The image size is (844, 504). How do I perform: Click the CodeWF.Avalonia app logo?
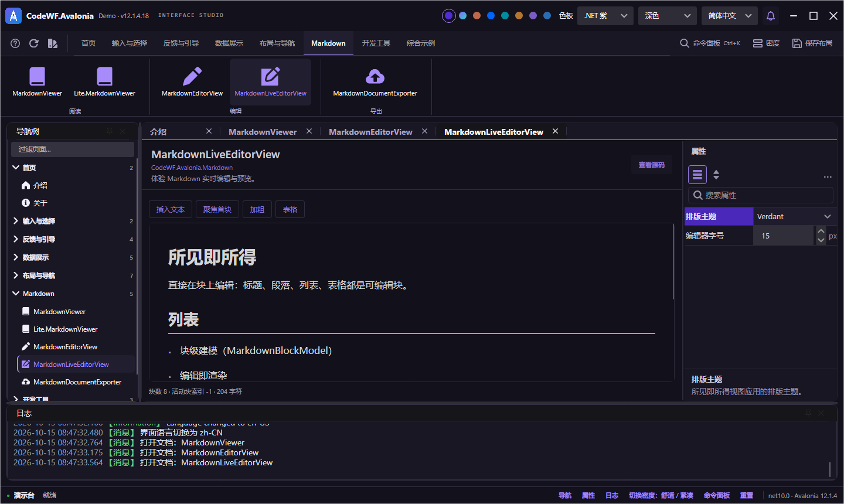pyautogui.click(x=13, y=16)
